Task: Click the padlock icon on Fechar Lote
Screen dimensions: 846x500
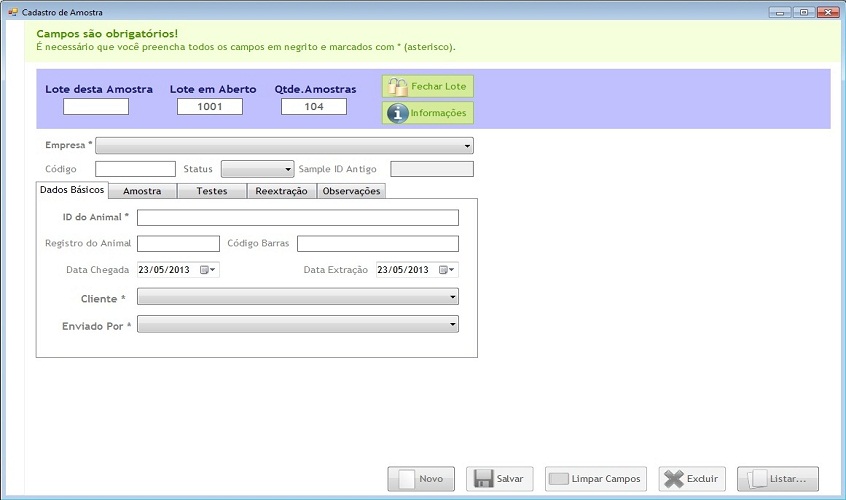Action: (x=398, y=86)
